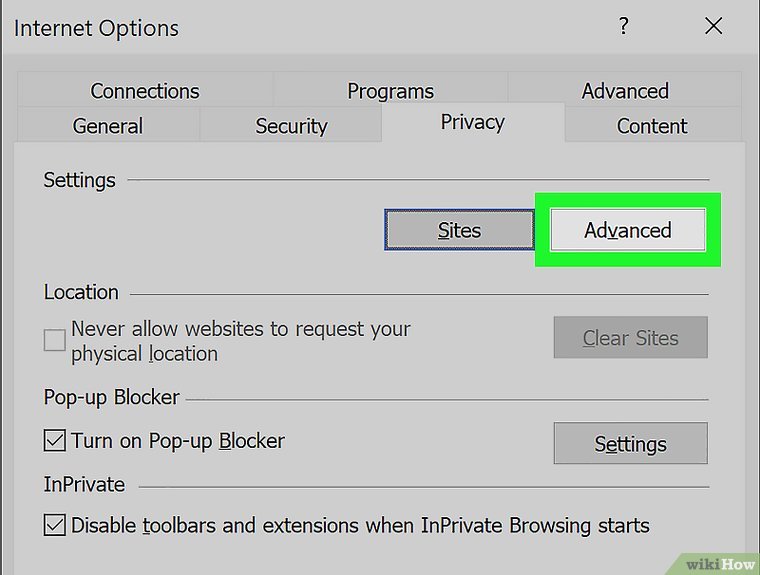Viewport: 760px width, 575px height.
Task: Open the Programs tab
Action: (390, 91)
